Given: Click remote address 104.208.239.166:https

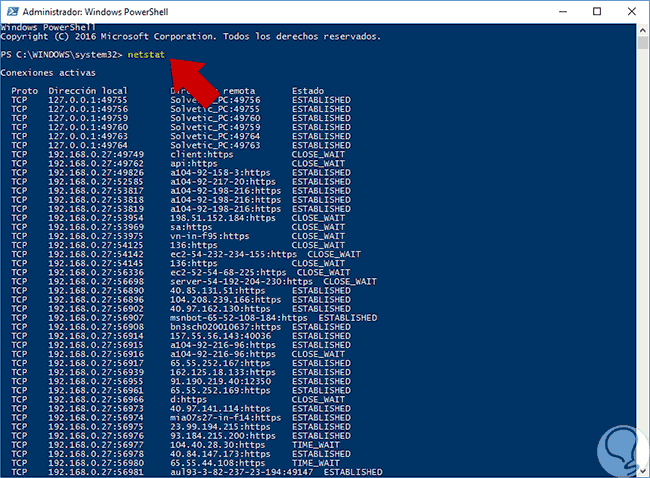Looking at the screenshot, I should [226, 300].
